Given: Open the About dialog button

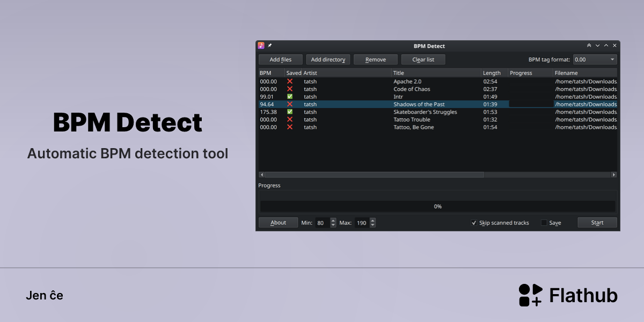Looking at the screenshot, I should point(278,223).
